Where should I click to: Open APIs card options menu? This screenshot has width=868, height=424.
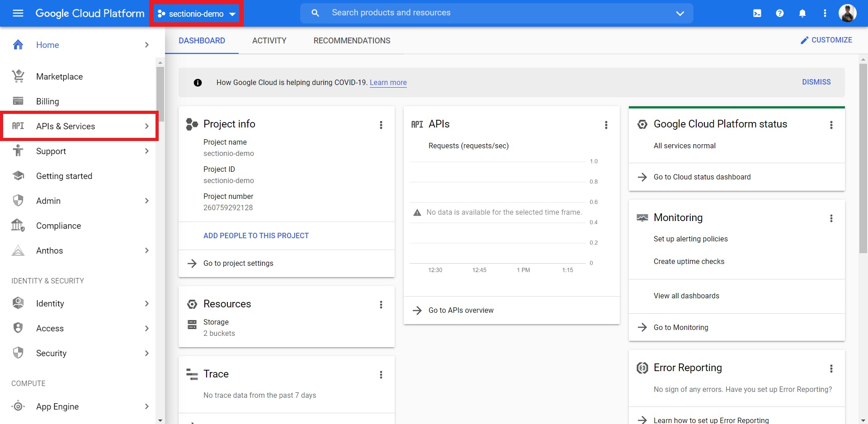[x=606, y=125]
